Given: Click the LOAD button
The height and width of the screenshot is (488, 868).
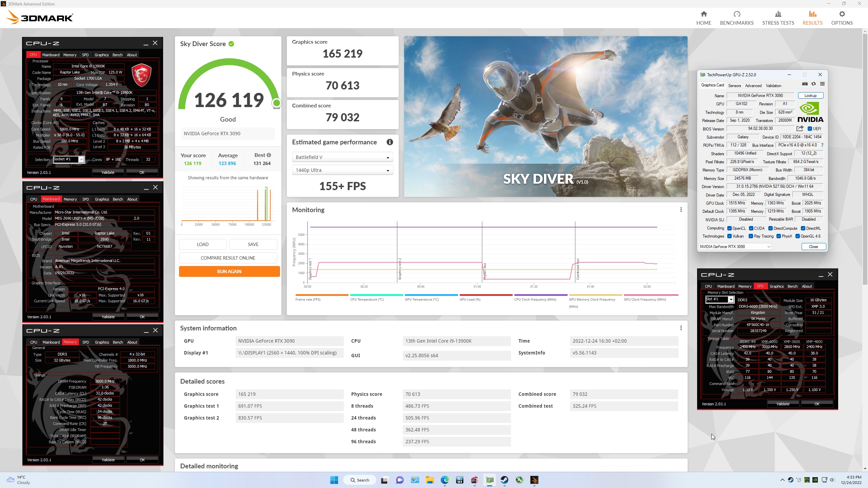Looking at the screenshot, I should [x=203, y=244].
